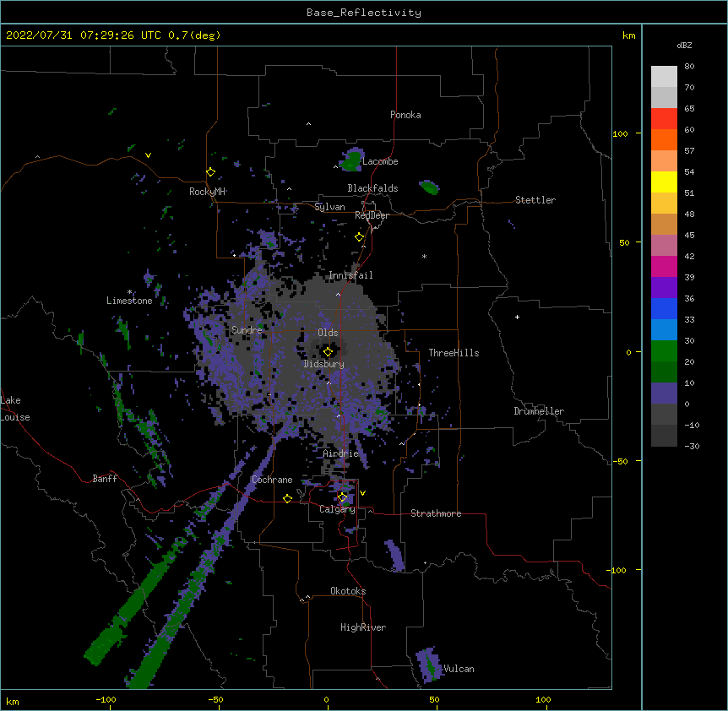
Task: Click the Base_Reflectivity title text
Action: (364, 13)
